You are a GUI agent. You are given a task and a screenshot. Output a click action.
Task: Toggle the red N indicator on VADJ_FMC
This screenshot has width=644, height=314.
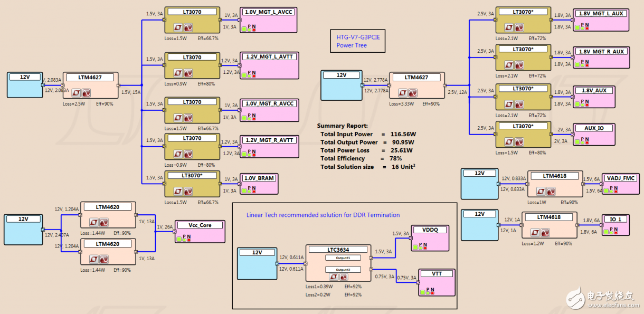tap(615, 192)
